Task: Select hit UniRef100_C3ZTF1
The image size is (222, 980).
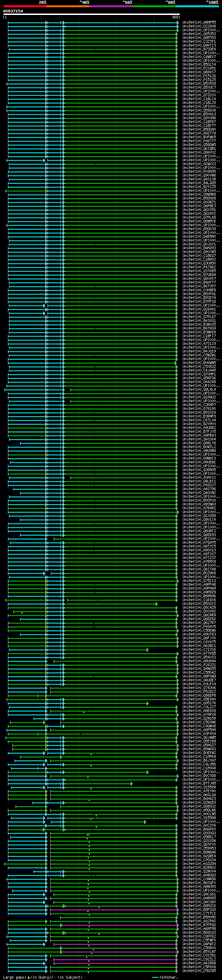Action: pos(199,41)
